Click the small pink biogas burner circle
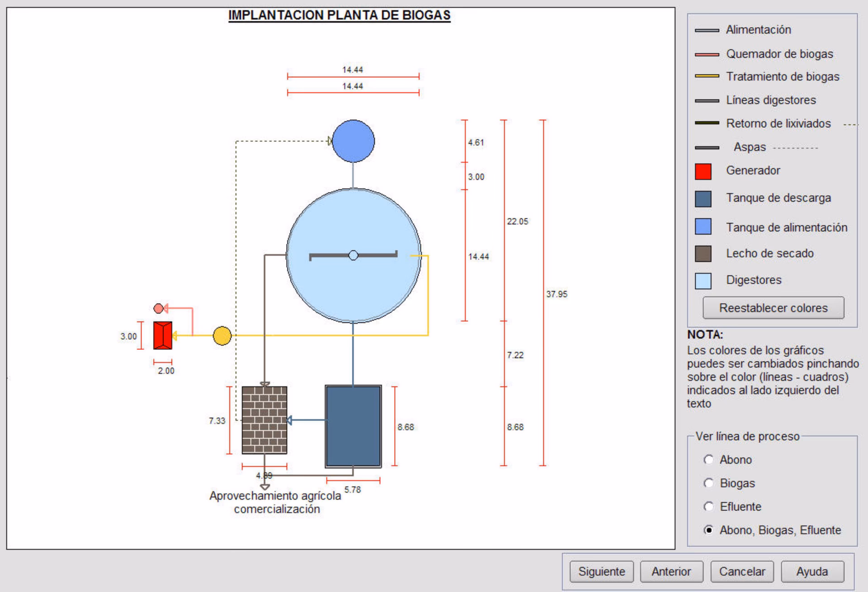 (x=158, y=309)
